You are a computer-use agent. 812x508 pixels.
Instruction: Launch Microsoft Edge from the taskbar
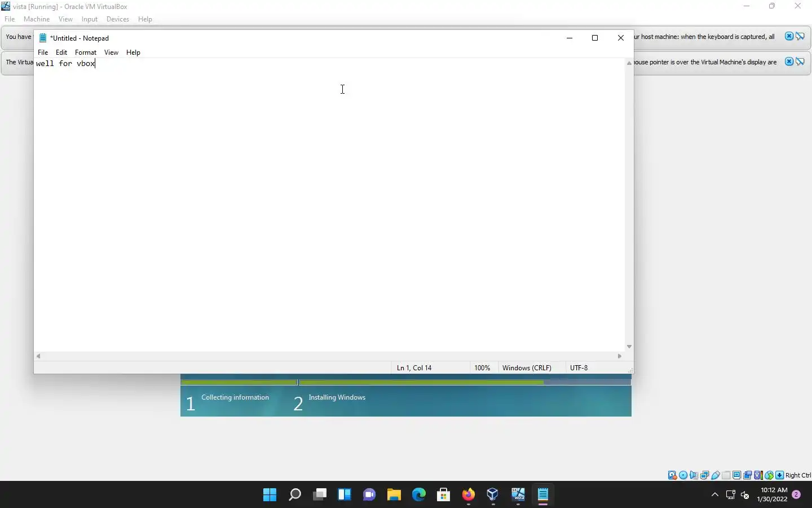pyautogui.click(x=418, y=495)
